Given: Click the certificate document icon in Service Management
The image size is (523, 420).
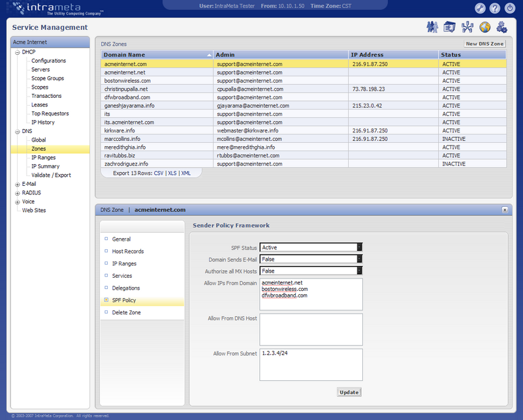Looking at the screenshot, I should point(449,27).
